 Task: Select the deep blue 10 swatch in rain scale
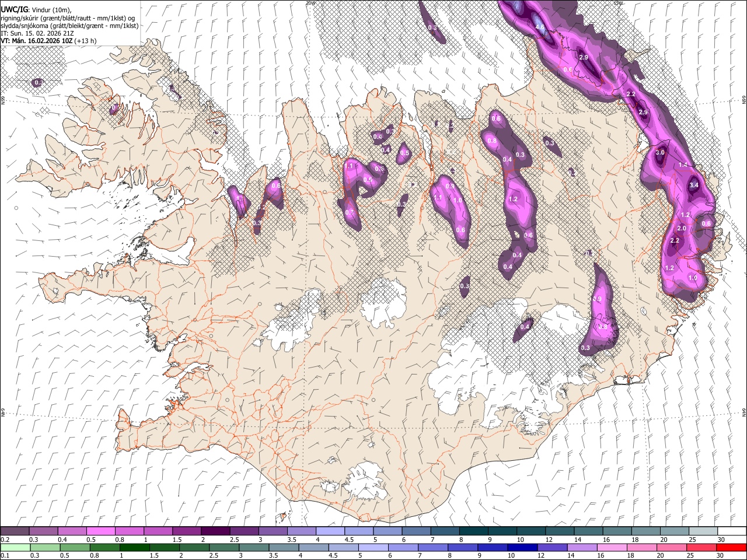pyautogui.click(x=523, y=548)
